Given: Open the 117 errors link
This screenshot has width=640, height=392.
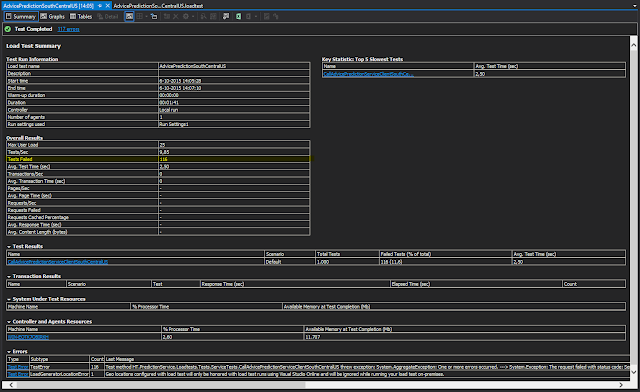Looking at the screenshot, I should pos(69,29).
